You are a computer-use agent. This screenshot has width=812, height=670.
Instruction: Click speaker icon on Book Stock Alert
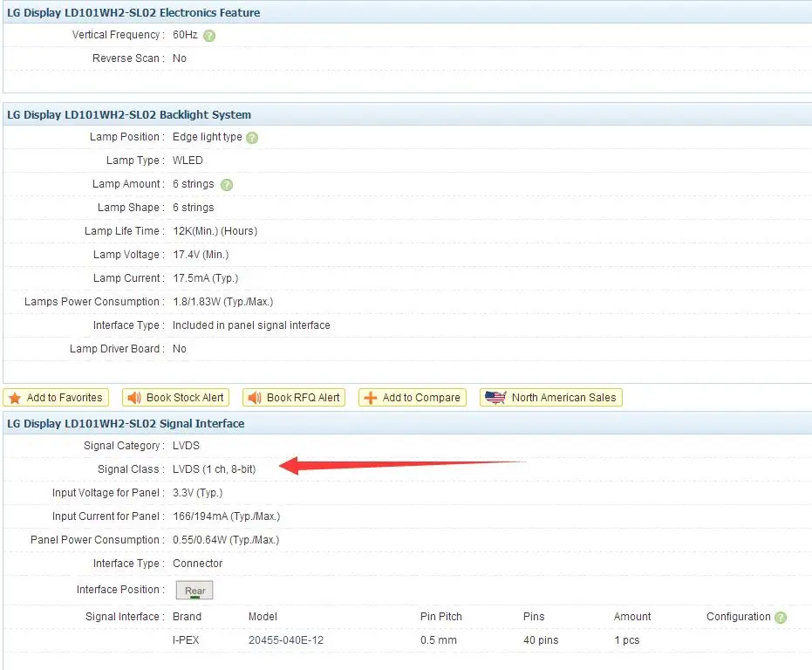click(x=134, y=398)
